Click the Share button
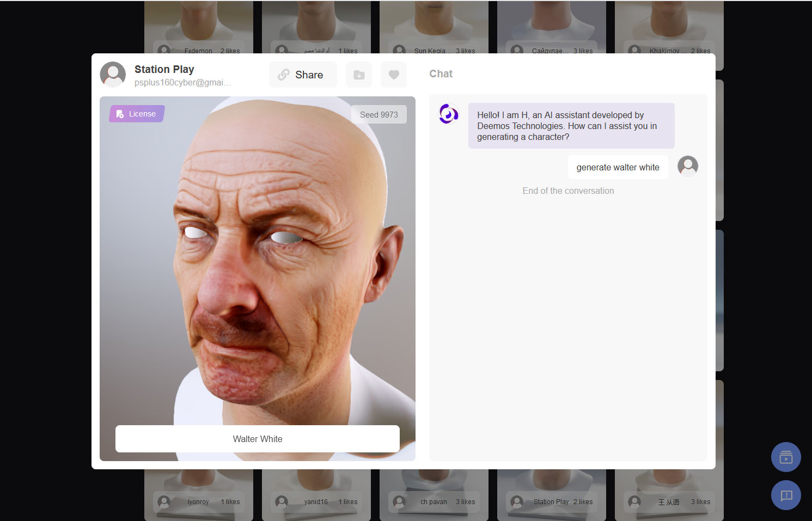This screenshot has height=521, width=812. 303,75
